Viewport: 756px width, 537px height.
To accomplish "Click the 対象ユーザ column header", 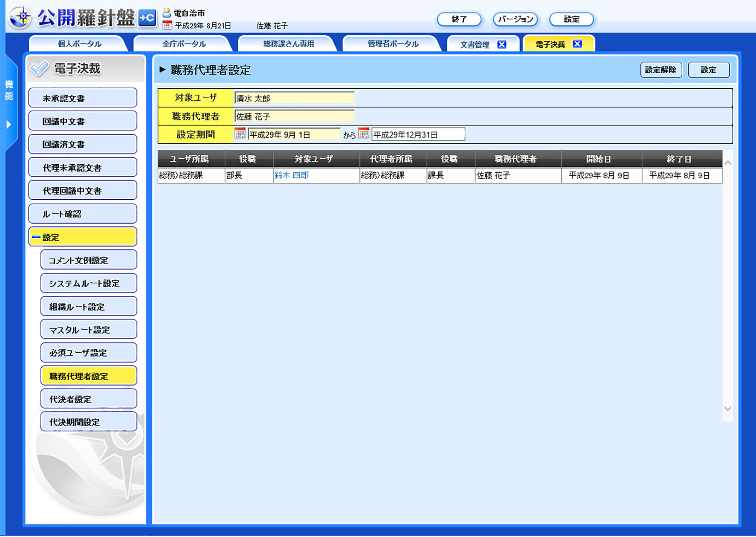I will (316, 159).
